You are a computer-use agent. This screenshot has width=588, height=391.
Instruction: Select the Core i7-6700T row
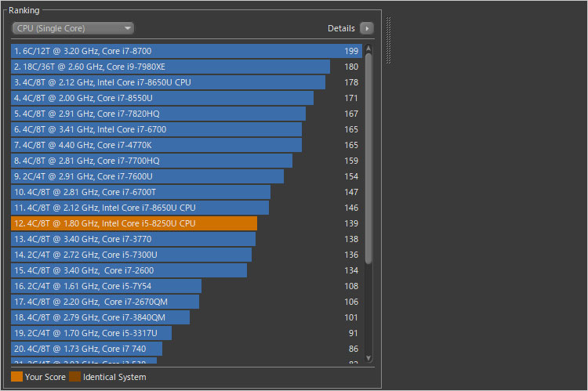point(187,192)
